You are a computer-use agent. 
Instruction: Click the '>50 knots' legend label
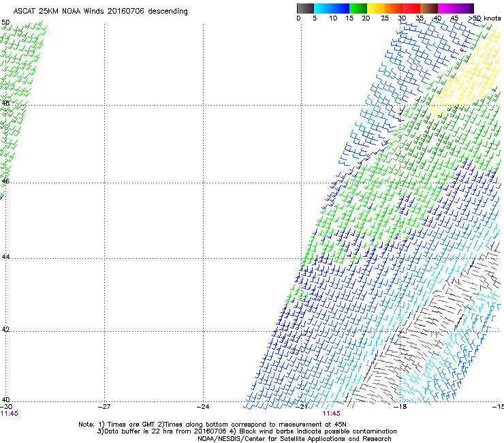point(484,18)
